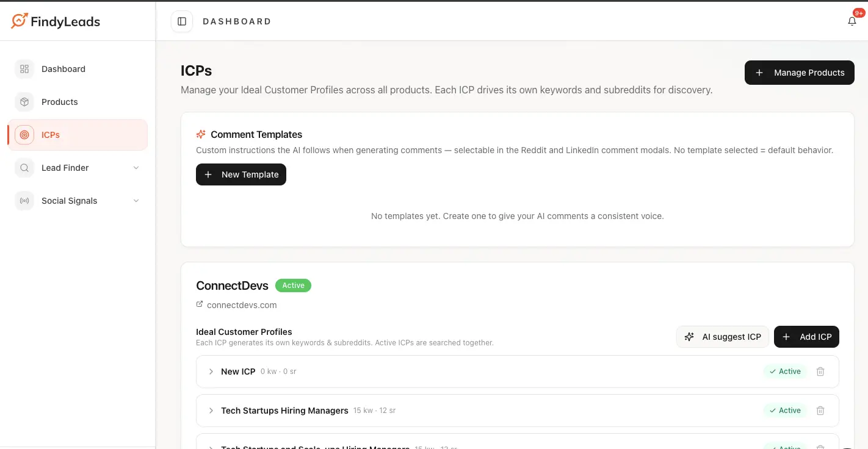
Task: Click the Dashboard grid icon in sidebar
Action: [x=24, y=69]
